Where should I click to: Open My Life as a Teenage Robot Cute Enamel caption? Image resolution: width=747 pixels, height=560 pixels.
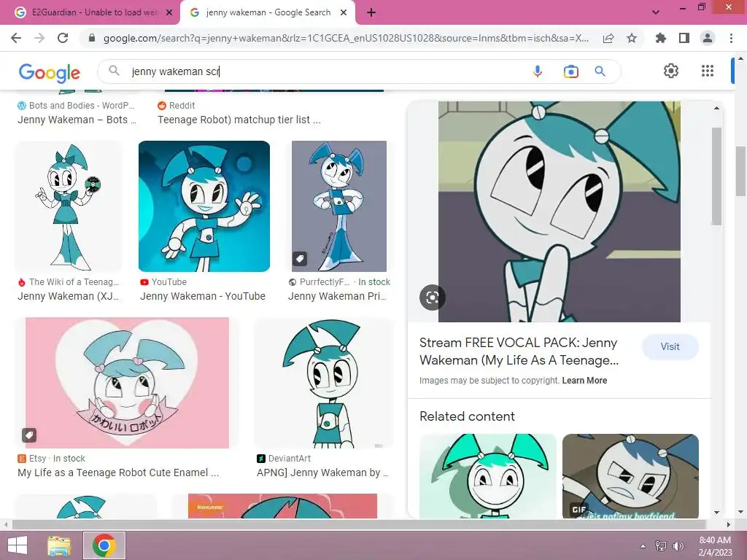[118, 472]
